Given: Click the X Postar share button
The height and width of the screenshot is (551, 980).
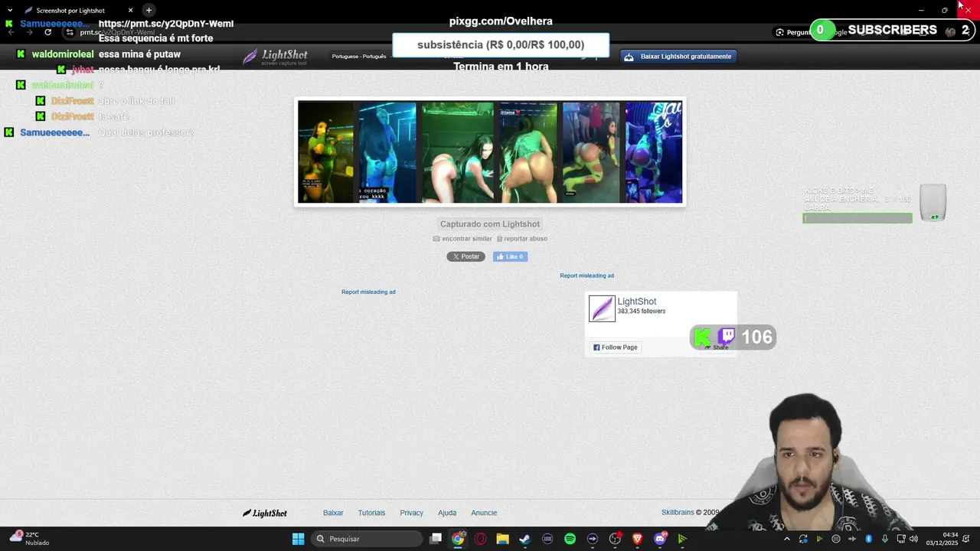Looking at the screenshot, I should pyautogui.click(x=465, y=256).
